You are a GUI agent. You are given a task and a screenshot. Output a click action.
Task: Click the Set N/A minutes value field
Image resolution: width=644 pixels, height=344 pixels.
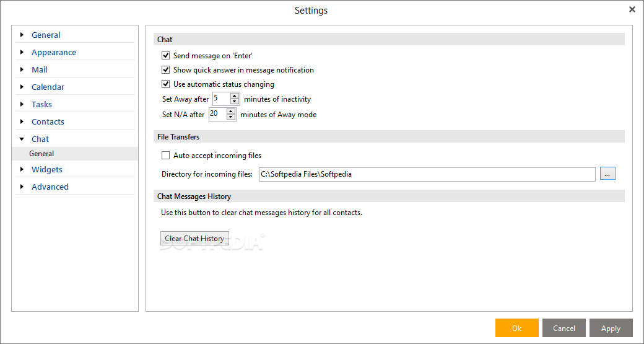point(218,114)
